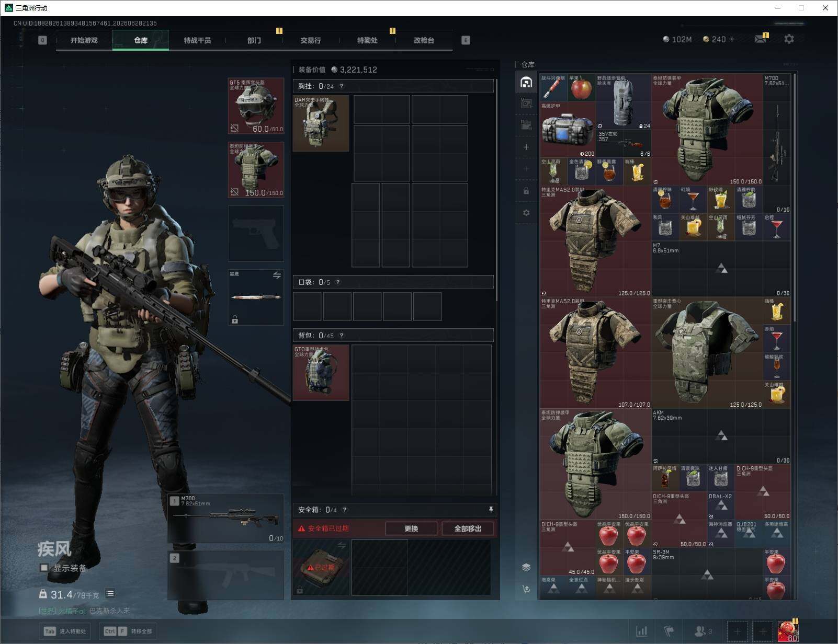Select the 仓库 tab
Screen dimensions: 838x644
coord(141,40)
